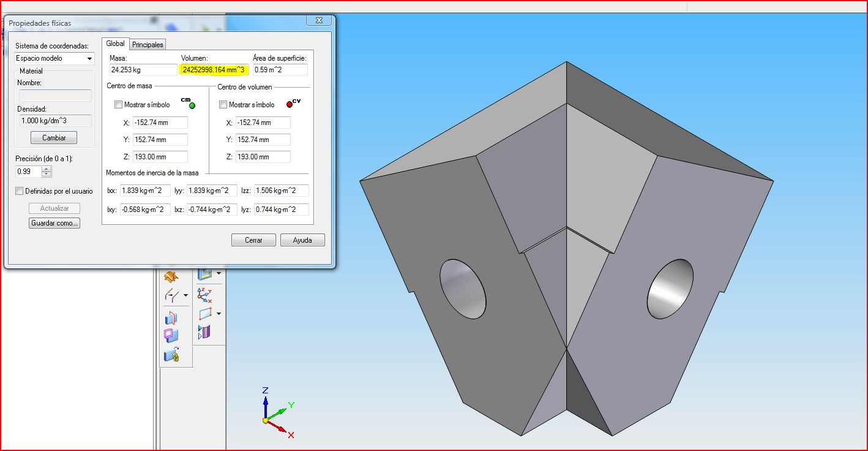Click the blue block with red frame icon
This screenshot has width=868, height=451.
point(171,317)
